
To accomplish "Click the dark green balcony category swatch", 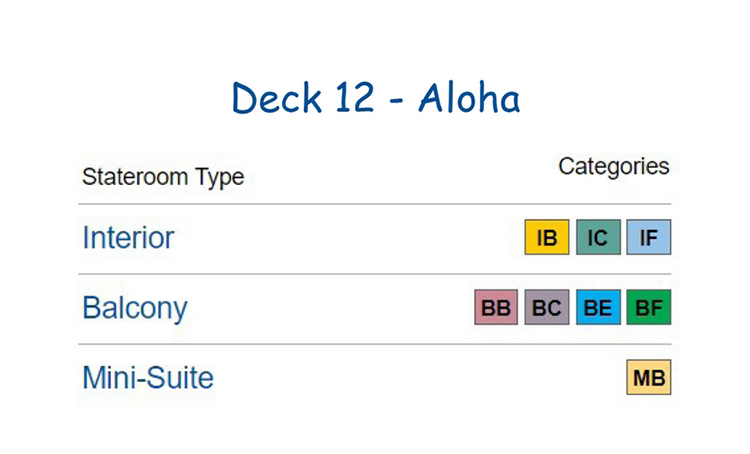I will tap(649, 307).
